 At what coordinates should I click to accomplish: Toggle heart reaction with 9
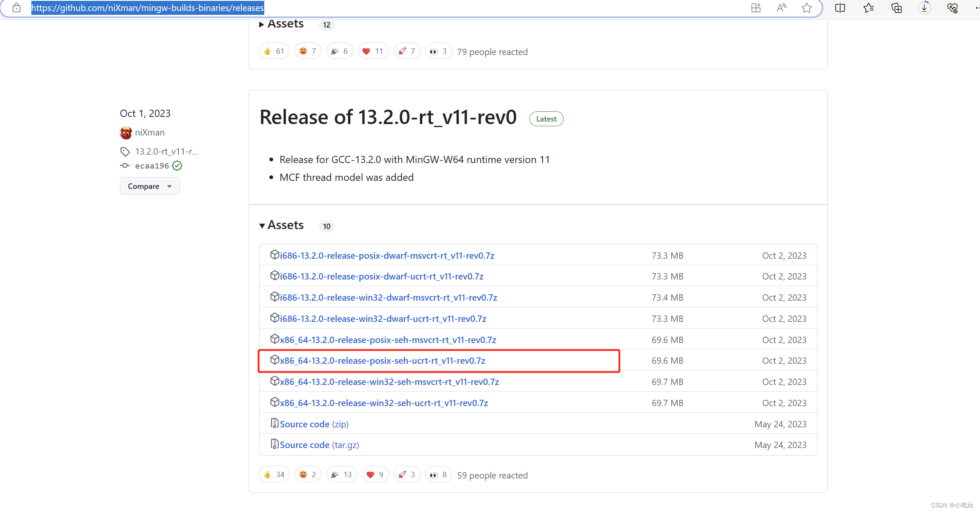coord(376,475)
